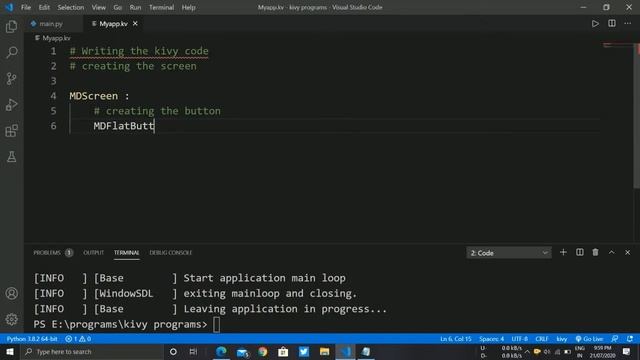The width and height of the screenshot is (640, 360).
Task: Open the notifications bell in status bar
Action: (x=630, y=339)
